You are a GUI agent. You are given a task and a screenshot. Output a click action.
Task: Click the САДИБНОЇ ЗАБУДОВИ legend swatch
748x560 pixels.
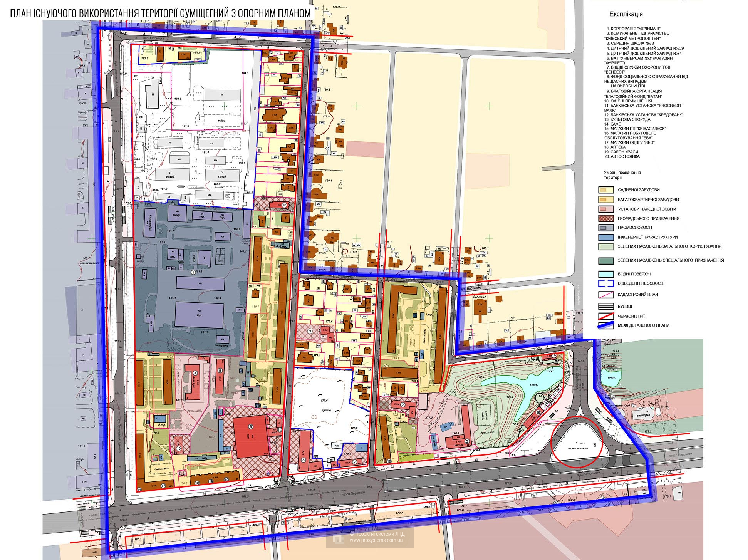click(606, 190)
